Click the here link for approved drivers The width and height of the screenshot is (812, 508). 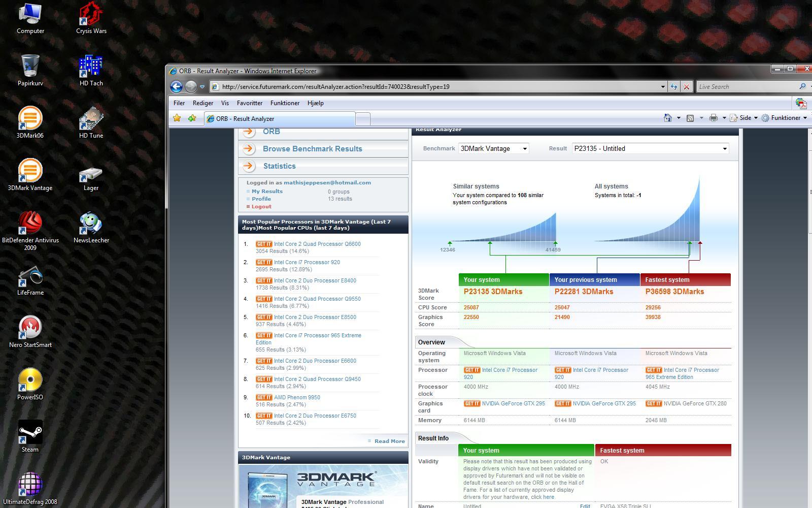coord(549,497)
